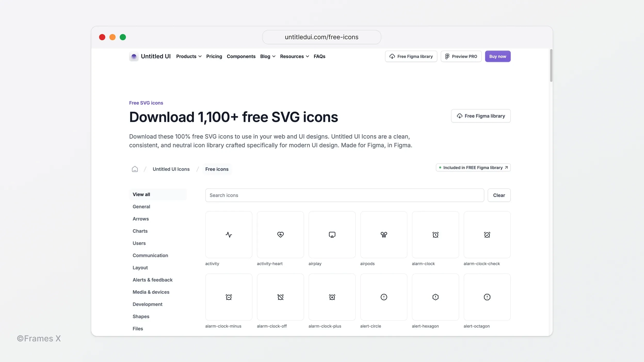The image size is (644, 362).
Task: Select the Alerts & feedback sidebar item
Action: point(152,280)
